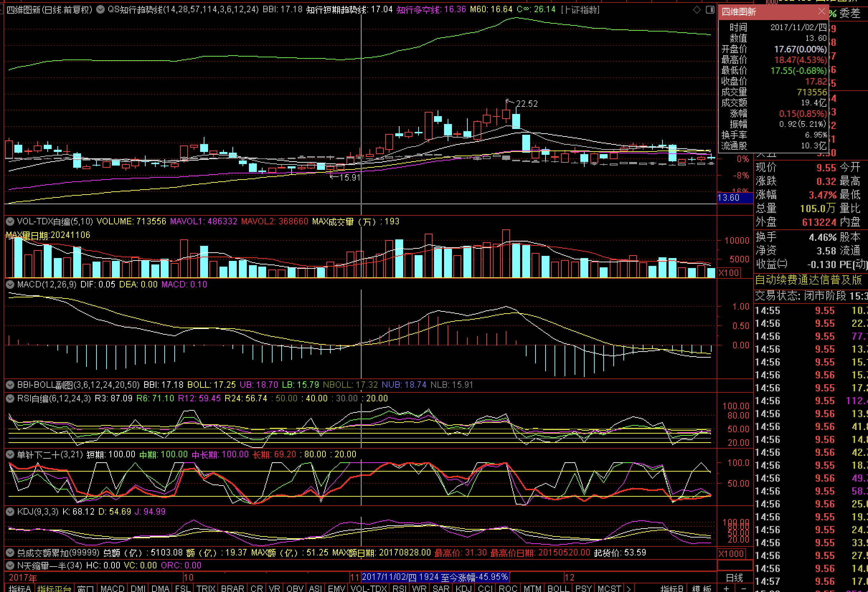The height and width of the screenshot is (592, 868).
Task: Open the QS知行趋势线 indicator menu circle
Action: point(100,10)
